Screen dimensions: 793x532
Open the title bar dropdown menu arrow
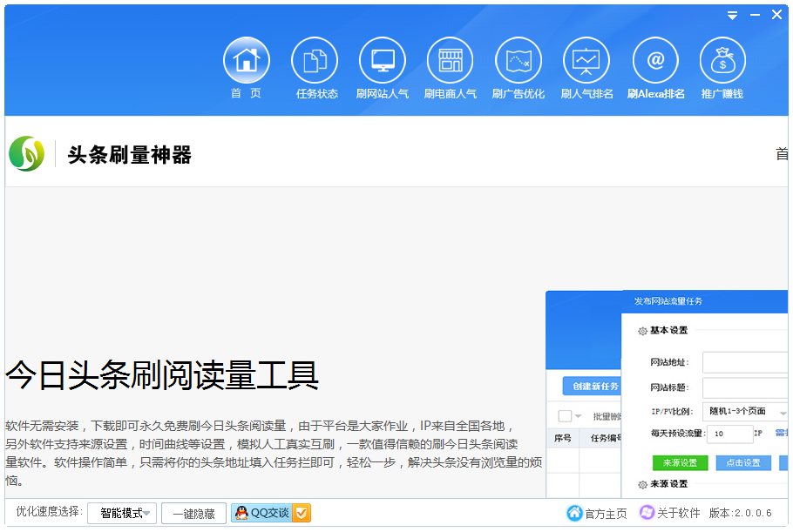732,16
